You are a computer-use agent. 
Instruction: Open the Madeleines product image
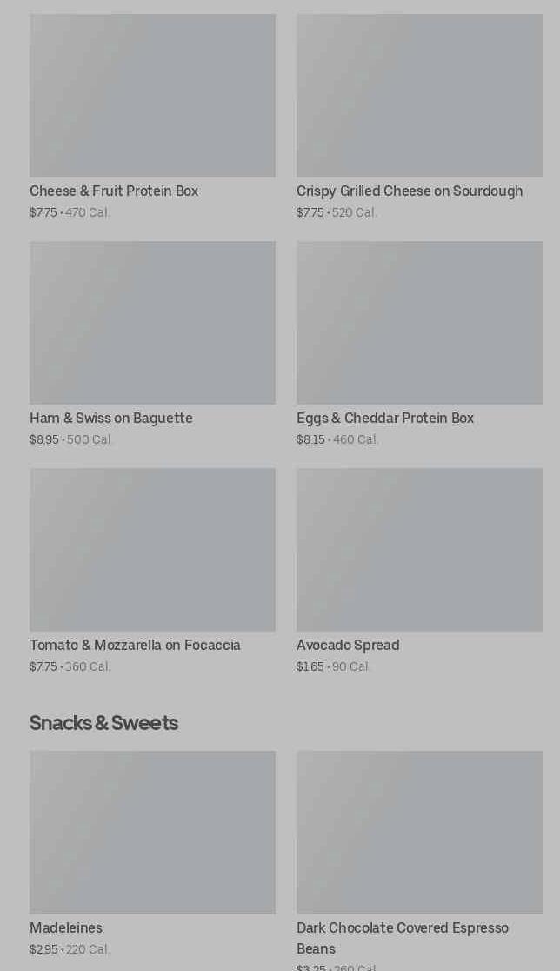pyautogui.click(x=152, y=832)
